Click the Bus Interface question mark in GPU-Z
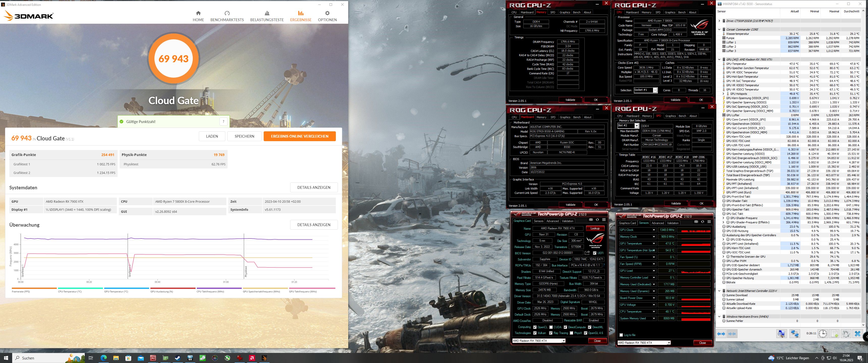This screenshot has height=363, width=868. 604,265
